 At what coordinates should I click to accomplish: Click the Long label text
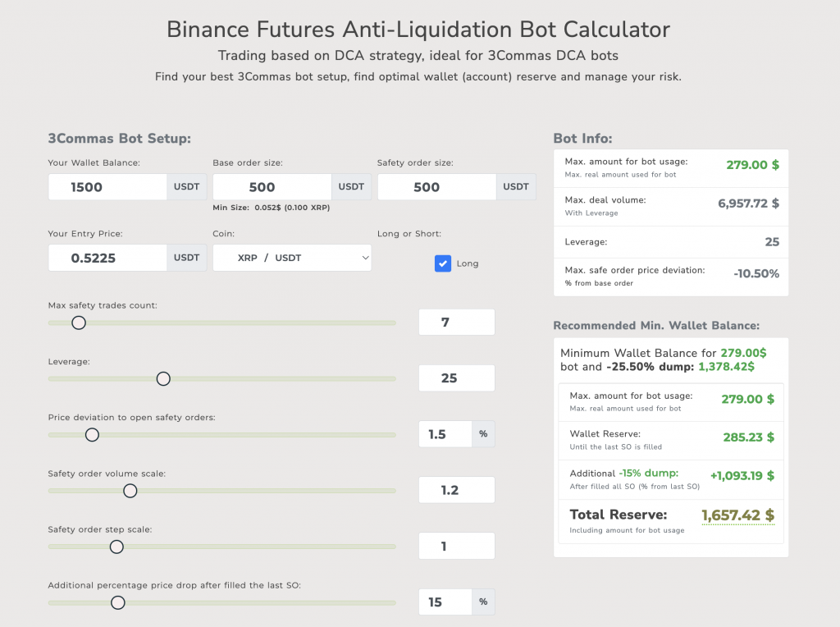click(x=467, y=263)
